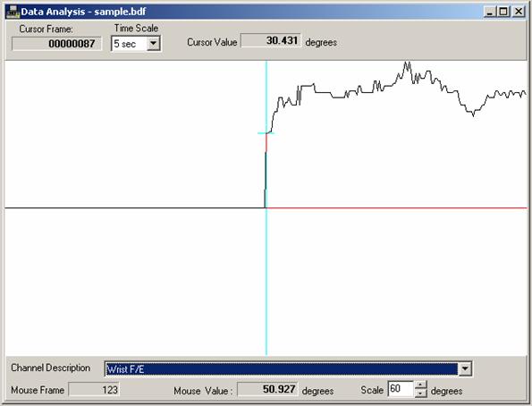Expand the Channel Description dropdown arrow
This screenshot has width=532, height=406.
click(465, 368)
